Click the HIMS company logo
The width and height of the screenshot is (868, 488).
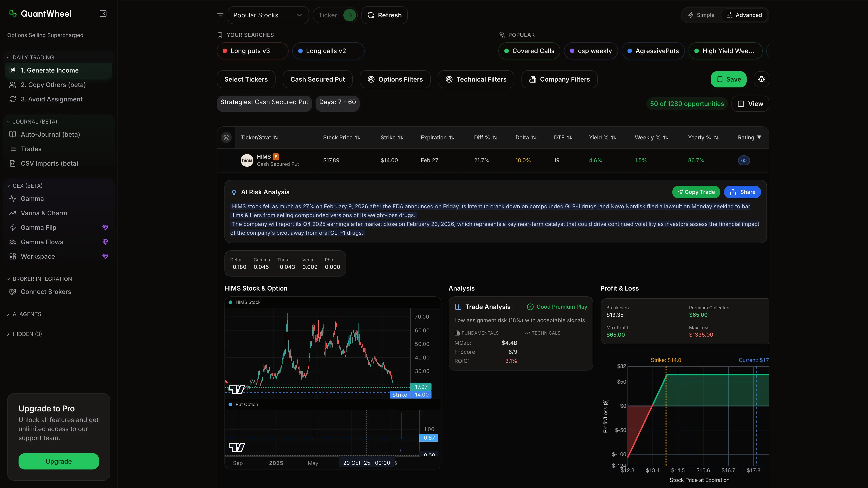[x=247, y=160]
